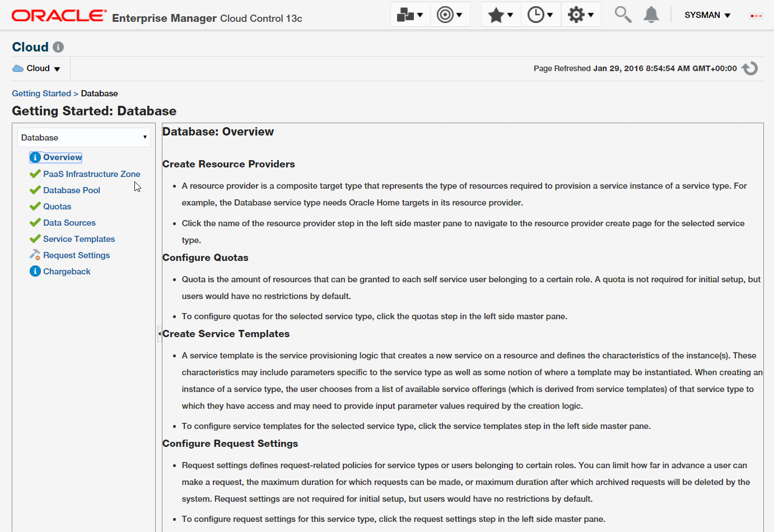This screenshot has width=774, height=532.
Task: Click the blue info icon beside Overview
Action: (35, 157)
